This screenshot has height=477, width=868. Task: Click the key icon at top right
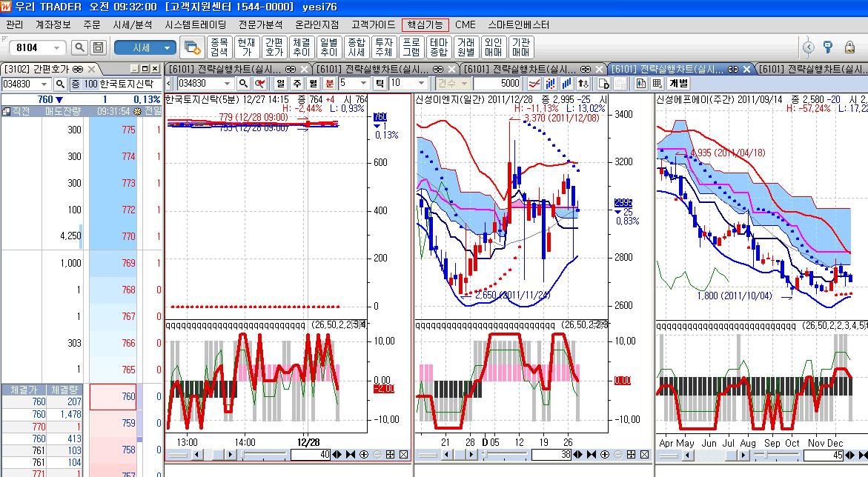tap(849, 47)
